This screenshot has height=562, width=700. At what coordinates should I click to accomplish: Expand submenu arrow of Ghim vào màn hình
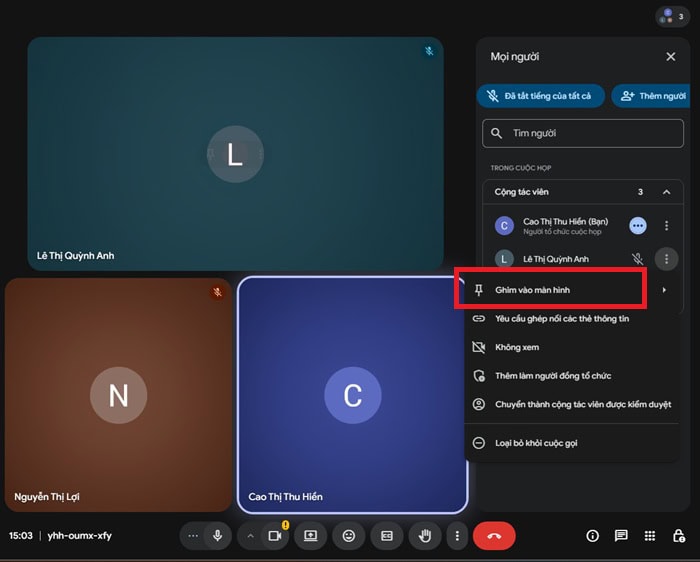[664, 290]
